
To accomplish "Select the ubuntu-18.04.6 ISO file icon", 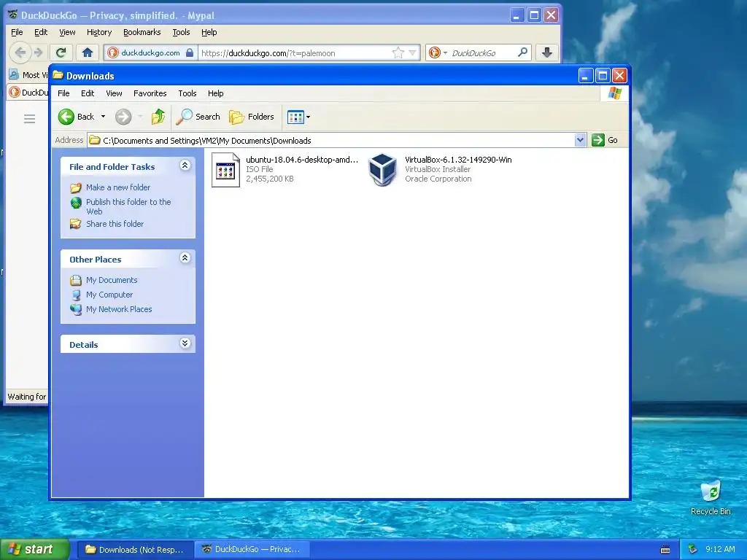I will (x=225, y=169).
